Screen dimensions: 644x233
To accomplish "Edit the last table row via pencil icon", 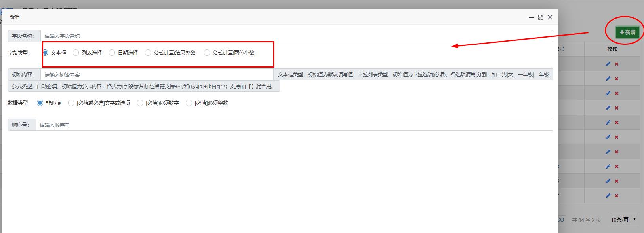I will pyautogui.click(x=608, y=196).
